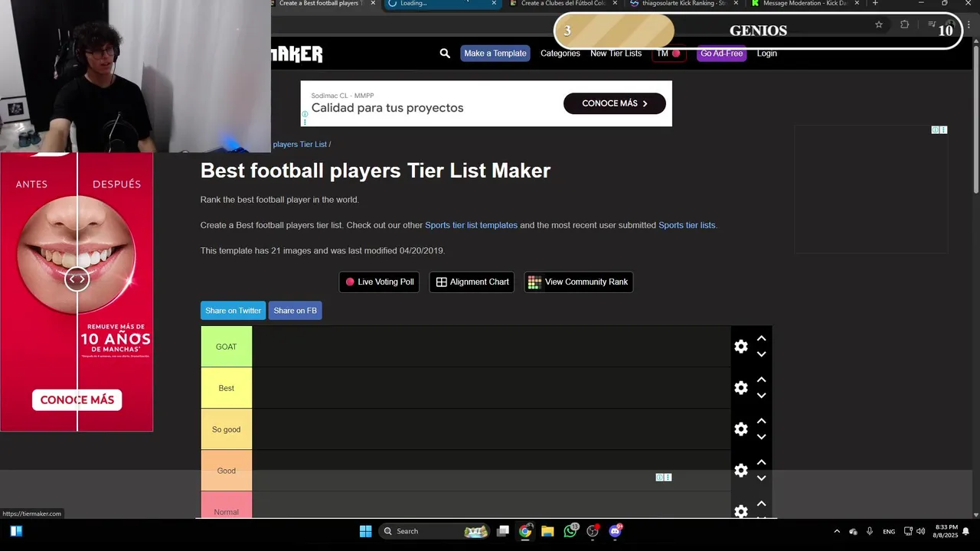
Task: Open OBS Studio from taskbar
Action: pos(593,531)
